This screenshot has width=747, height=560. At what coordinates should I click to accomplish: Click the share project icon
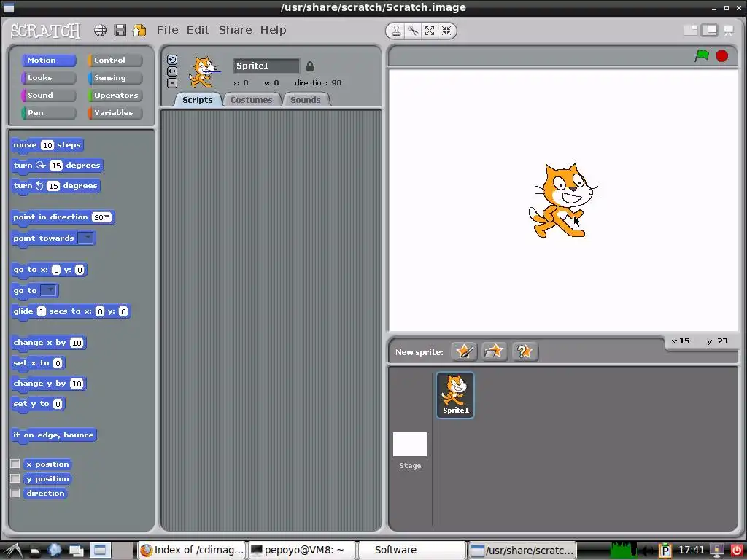(139, 31)
